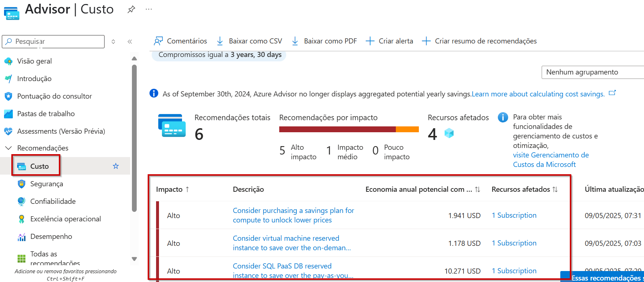Pin the Advisor Custo page

131,9
